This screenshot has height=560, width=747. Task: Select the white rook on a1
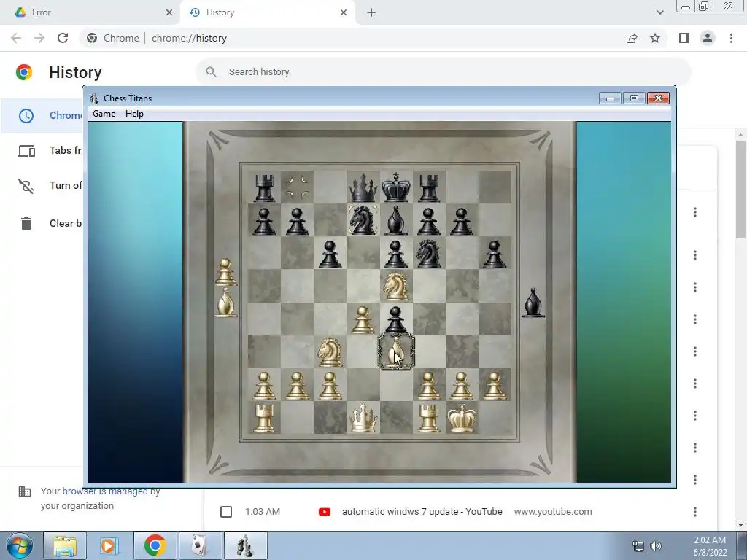click(264, 418)
